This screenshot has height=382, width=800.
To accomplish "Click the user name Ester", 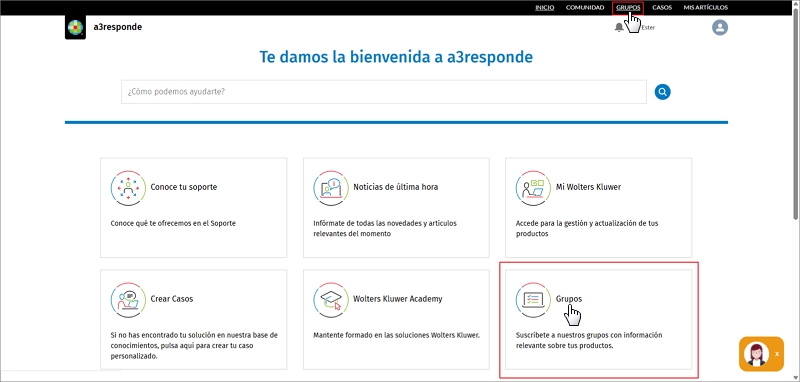I will point(648,28).
